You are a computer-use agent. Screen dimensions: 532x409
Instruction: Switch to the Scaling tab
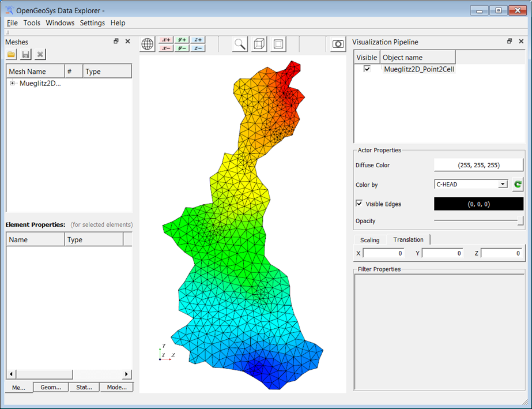(x=369, y=240)
